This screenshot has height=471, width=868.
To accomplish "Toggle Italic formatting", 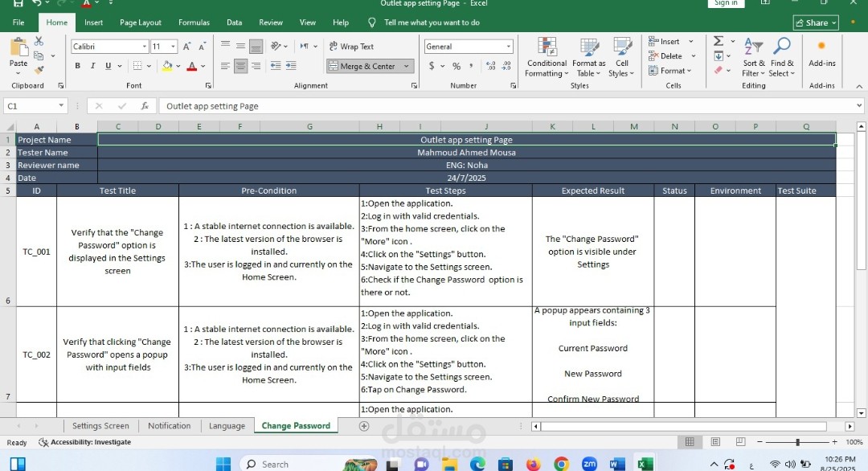I will pyautogui.click(x=92, y=66).
